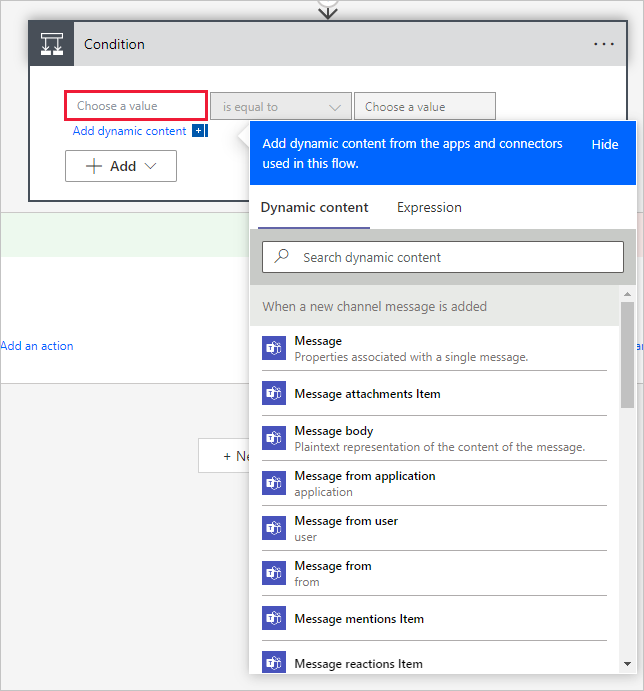Open the Condition card ellipsis menu
Image resolution: width=644 pixels, height=691 pixels.
pos(604,44)
